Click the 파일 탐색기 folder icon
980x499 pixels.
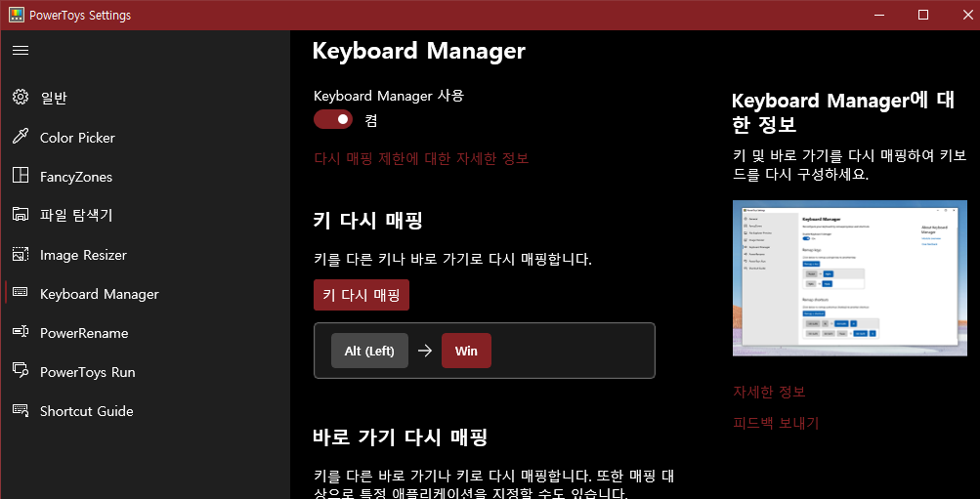[x=21, y=214]
